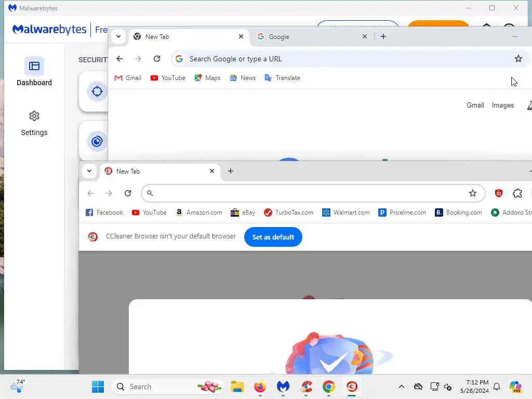Click the Malwarebytes real-time protection circle icon
532x399 pixels.
coord(97,141)
